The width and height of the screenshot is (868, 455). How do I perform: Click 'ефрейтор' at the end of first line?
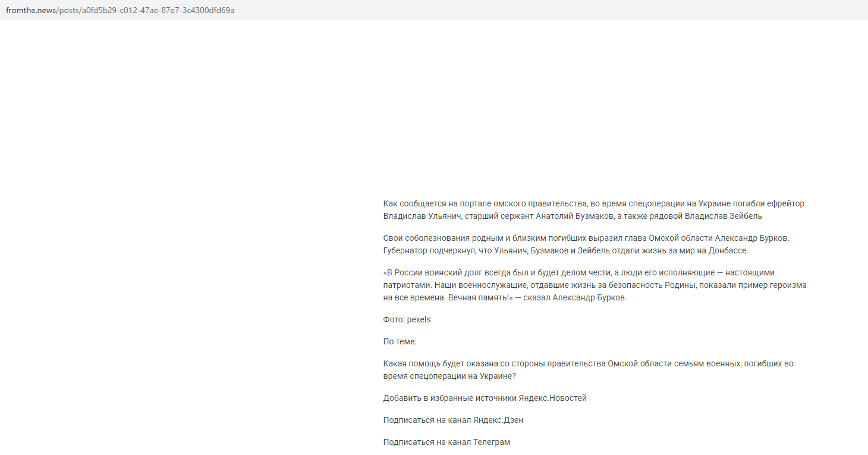(x=786, y=203)
